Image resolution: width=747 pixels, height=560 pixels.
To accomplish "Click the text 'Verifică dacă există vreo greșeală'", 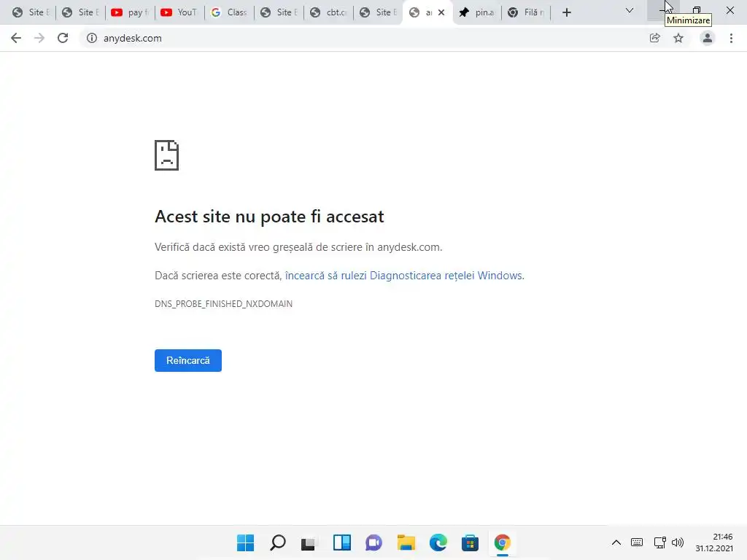I will [234, 247].
